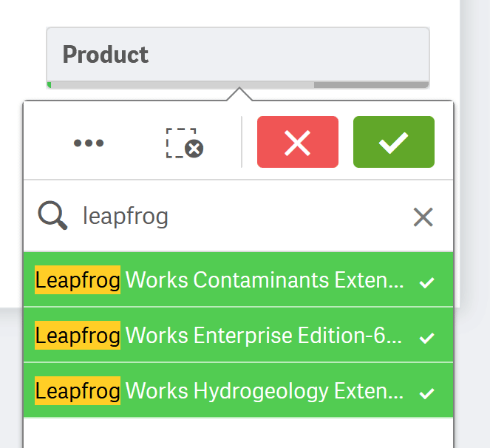This screenshot has height=448, width=490.
Task: Deselect Leapfrog Works Hydrogeology Extension value
Action: coord(239,390)
